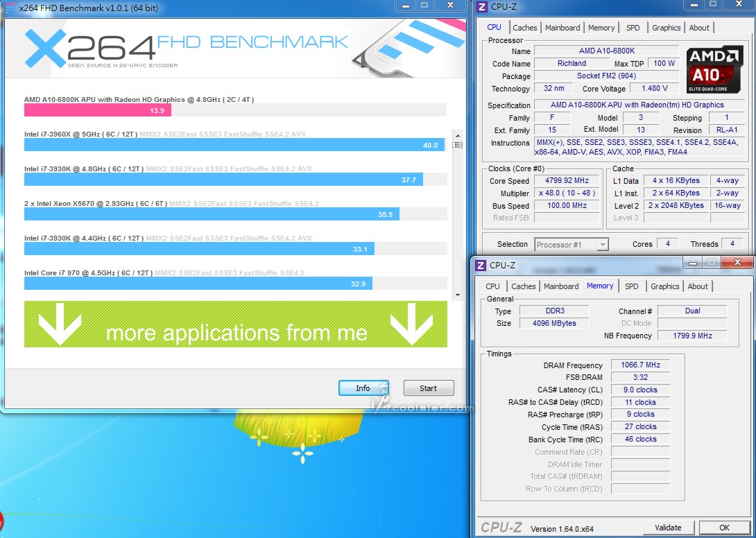Click the Info button in x264 Benchmark

tap(363, 388)
